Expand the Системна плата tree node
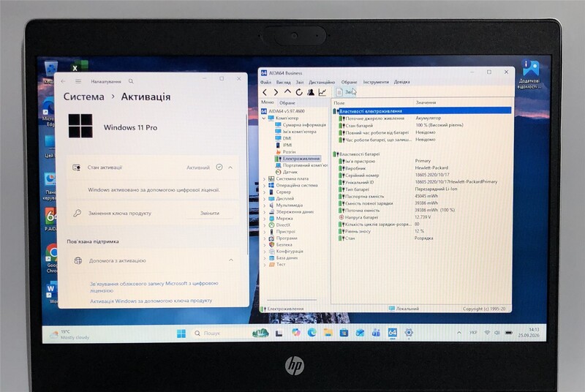 264,178
